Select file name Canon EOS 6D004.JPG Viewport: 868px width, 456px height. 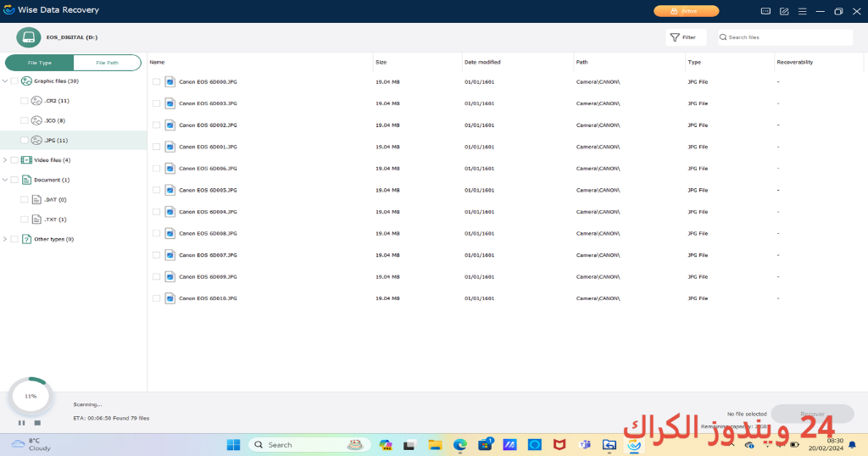point(208,212)
